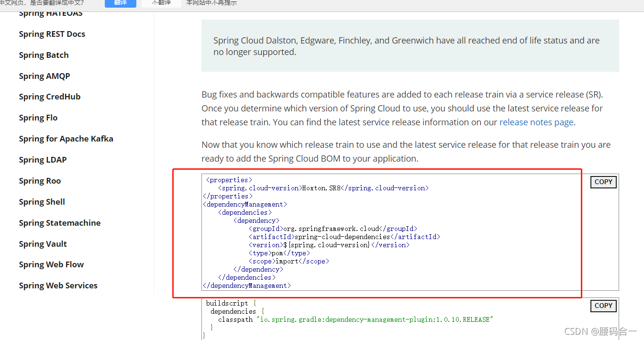Image resolution: width=644 pixels, height=340 pixels.
Task: Click the import scope line in code
Action: pos(289,261)
